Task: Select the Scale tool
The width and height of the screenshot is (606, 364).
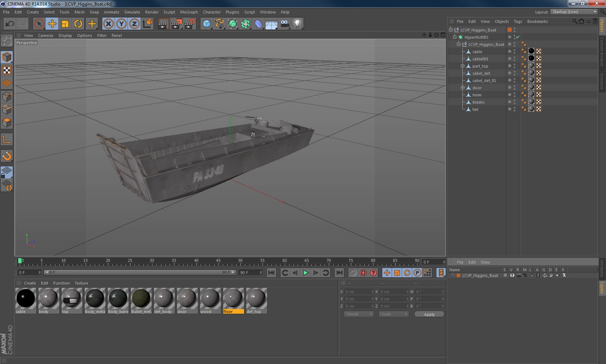Action: coord(65,24)
